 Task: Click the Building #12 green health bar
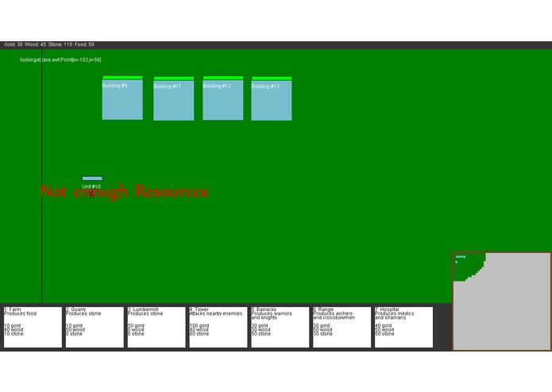(x=223, y=78)
